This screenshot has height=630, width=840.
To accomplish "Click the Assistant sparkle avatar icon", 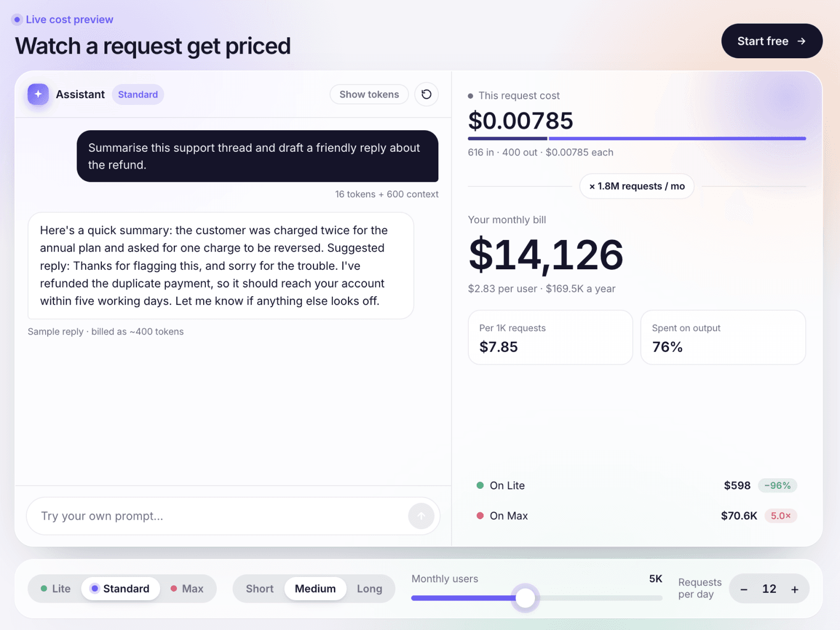I will point(38,94).
